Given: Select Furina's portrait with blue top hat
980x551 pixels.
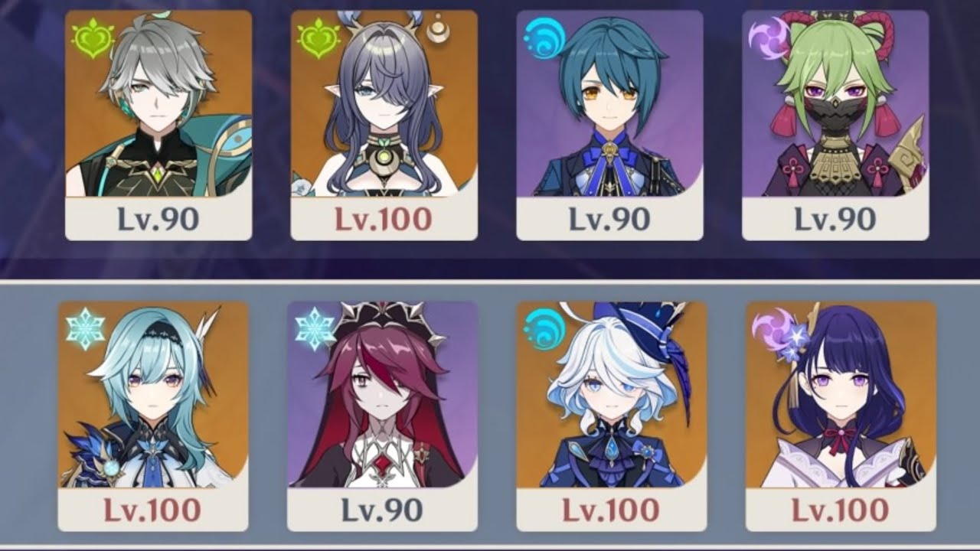Looking at the screenshot, I should (612, 395).
